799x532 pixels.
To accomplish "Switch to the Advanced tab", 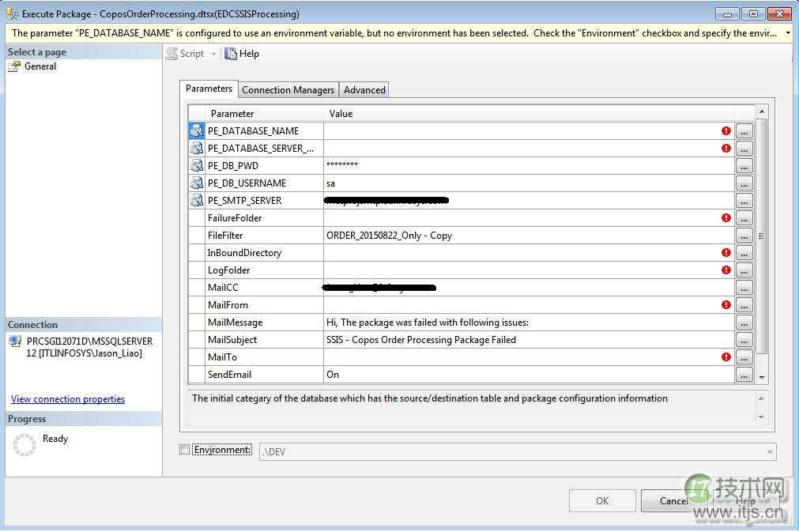I will 364,89.
